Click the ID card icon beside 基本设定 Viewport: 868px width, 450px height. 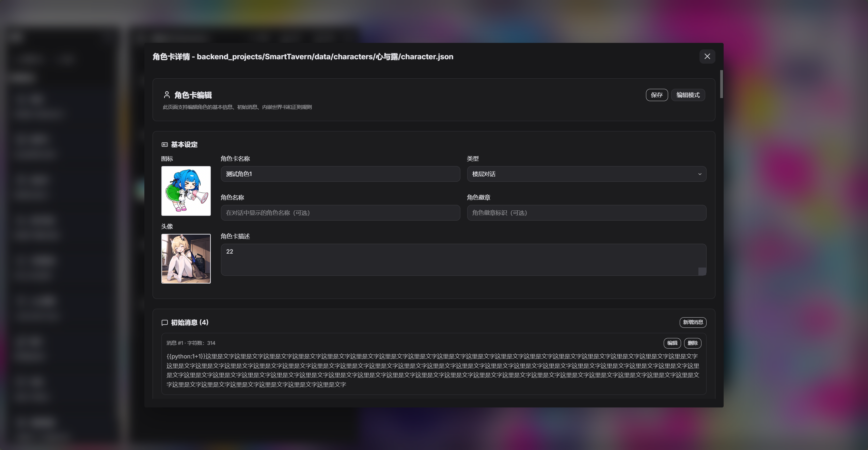(x=164, y=145)
